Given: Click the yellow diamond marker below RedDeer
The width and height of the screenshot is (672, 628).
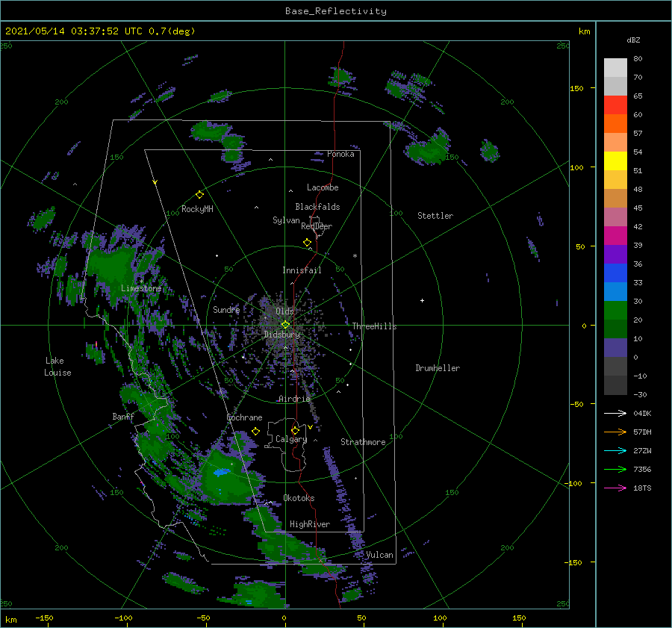Looking at the screenshot, I should click(x=308, y=243).
